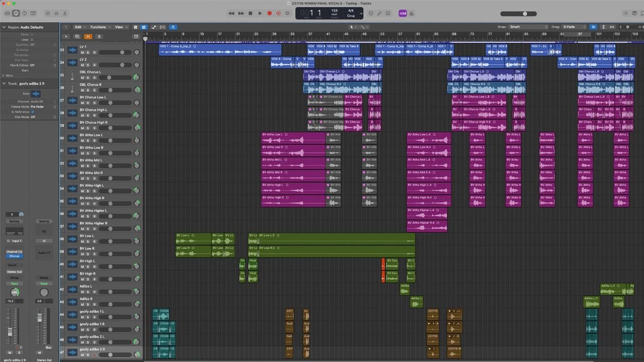The image size is (644, 362).
Task: Click the Record button in the transport
Action: pos(269,14)
